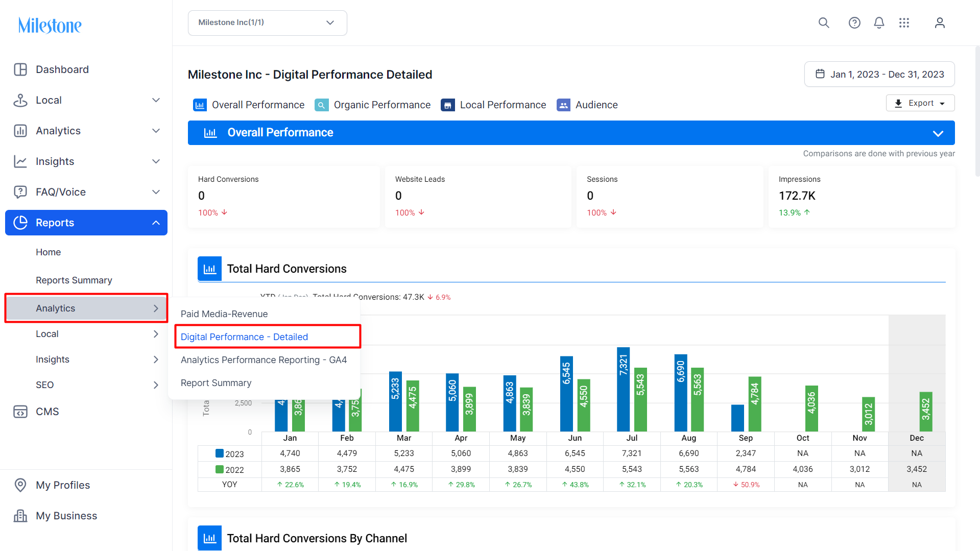Open the help question mark icon
This screenshot has width=980, height=551.
(x=854, y=23)
